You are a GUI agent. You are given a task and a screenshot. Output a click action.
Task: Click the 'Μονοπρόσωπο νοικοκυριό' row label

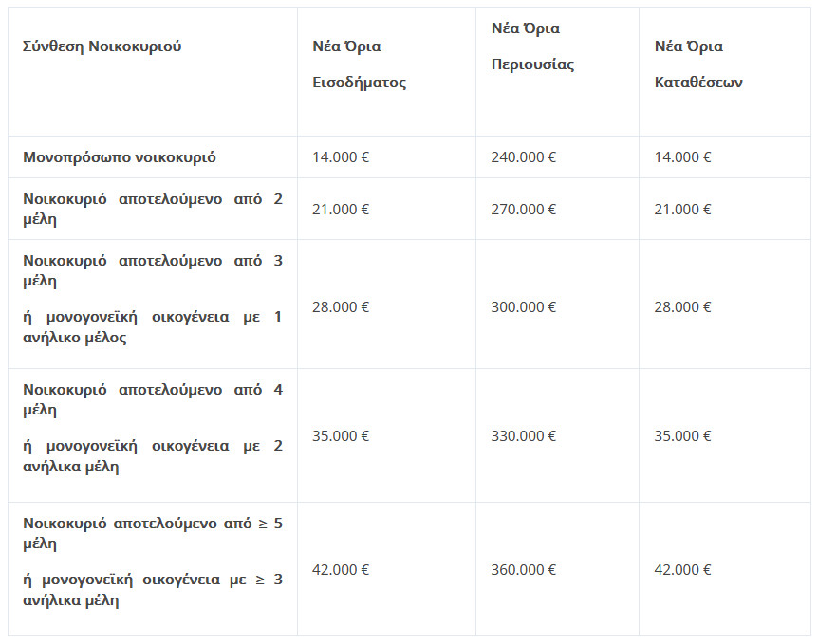coord(120,157)
